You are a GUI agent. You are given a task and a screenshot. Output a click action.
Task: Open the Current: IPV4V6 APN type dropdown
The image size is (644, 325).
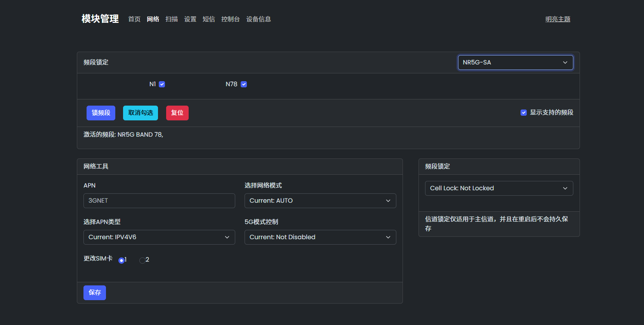click(159, 237)
